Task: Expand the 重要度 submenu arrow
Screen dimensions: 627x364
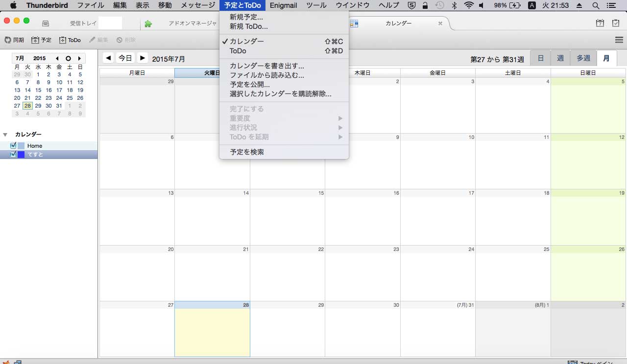Action: pyautogui.click(x=340, y=118)
